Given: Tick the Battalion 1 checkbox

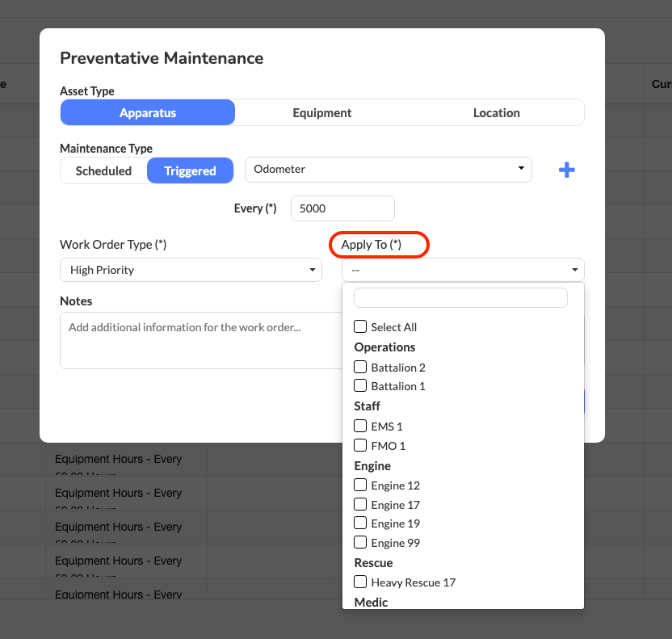Looking at the screenshot, I should 360,386.
